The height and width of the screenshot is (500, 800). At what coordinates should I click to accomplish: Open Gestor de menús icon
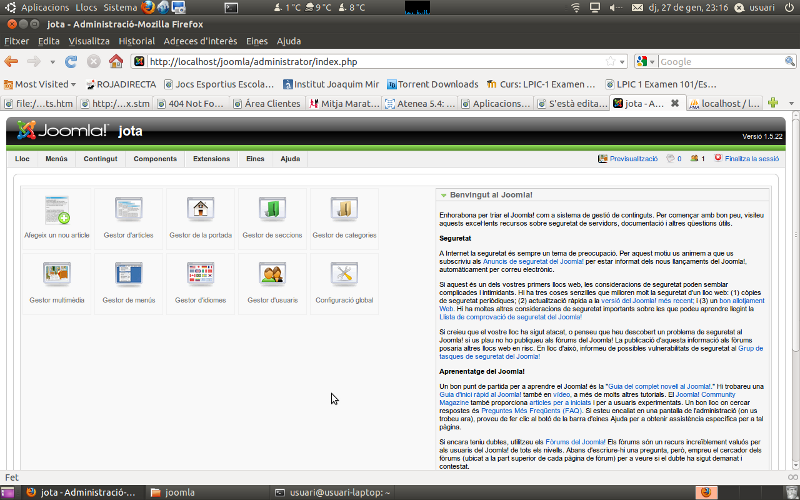point(129,282)
